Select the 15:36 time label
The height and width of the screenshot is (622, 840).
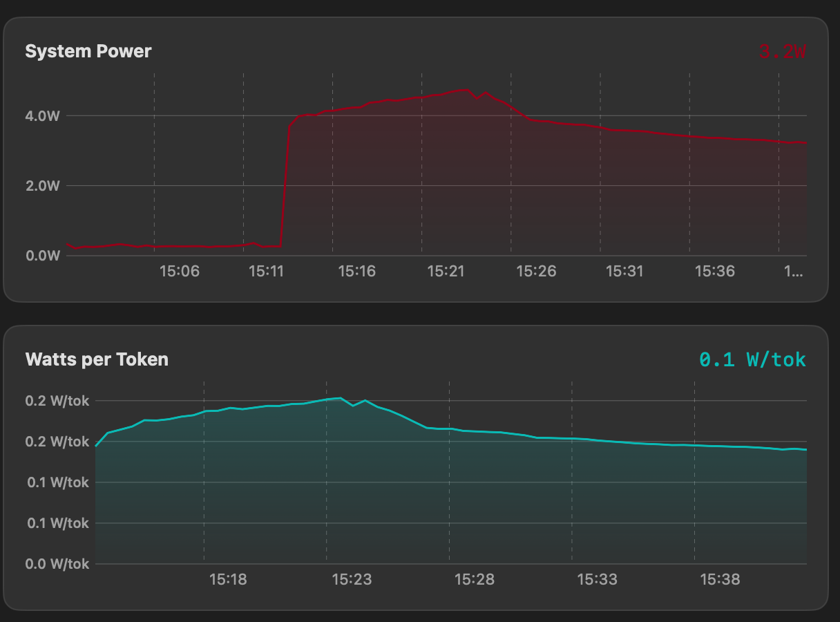pyautogui.click(x=714, y=272)
